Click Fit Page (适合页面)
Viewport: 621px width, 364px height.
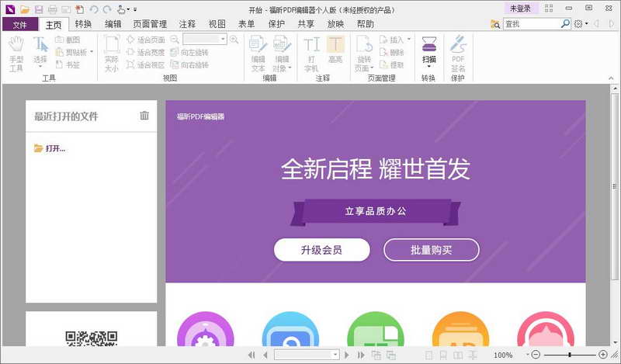pyautogui.click(x=146, y=40)
